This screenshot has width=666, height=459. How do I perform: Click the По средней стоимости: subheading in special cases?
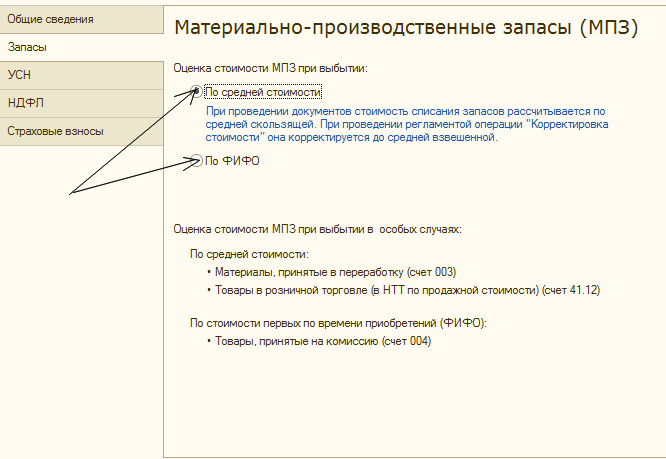point(249,254)
